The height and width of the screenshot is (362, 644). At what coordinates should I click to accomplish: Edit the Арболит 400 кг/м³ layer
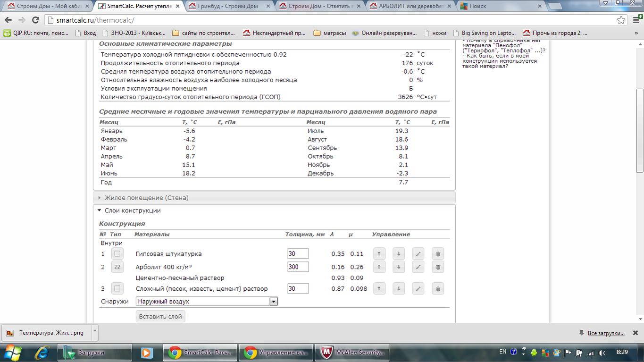pyautogui.click(x=418, y=267)
